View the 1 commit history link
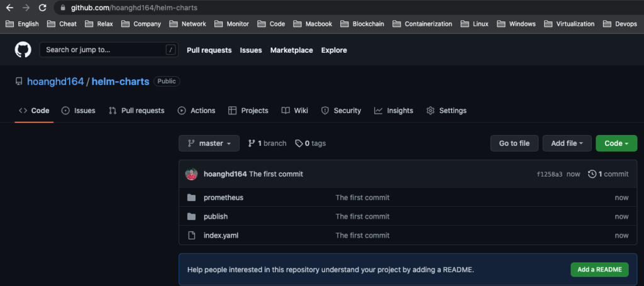Screen dimensions: 644x286 [x=608, y=174]
